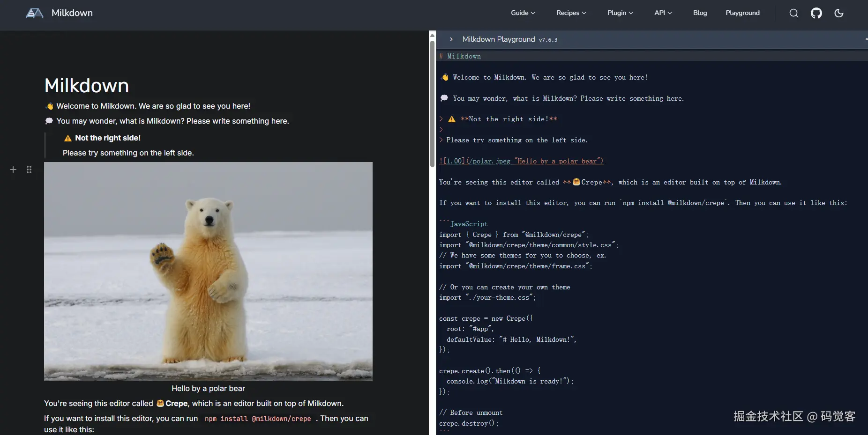Image resolution: width=868 pixels, height=435 pixels.
Task: Click the Milkdown brand name in the navbar
Action: pyautogui.click(x=72, y=13)
